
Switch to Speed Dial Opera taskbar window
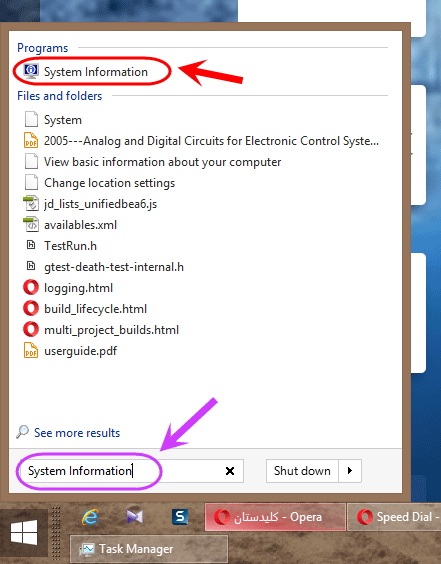(x=394, y=517)
